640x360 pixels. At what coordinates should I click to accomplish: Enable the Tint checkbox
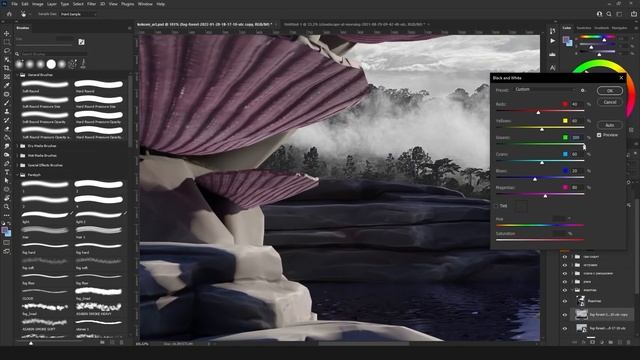pos(496,206)
